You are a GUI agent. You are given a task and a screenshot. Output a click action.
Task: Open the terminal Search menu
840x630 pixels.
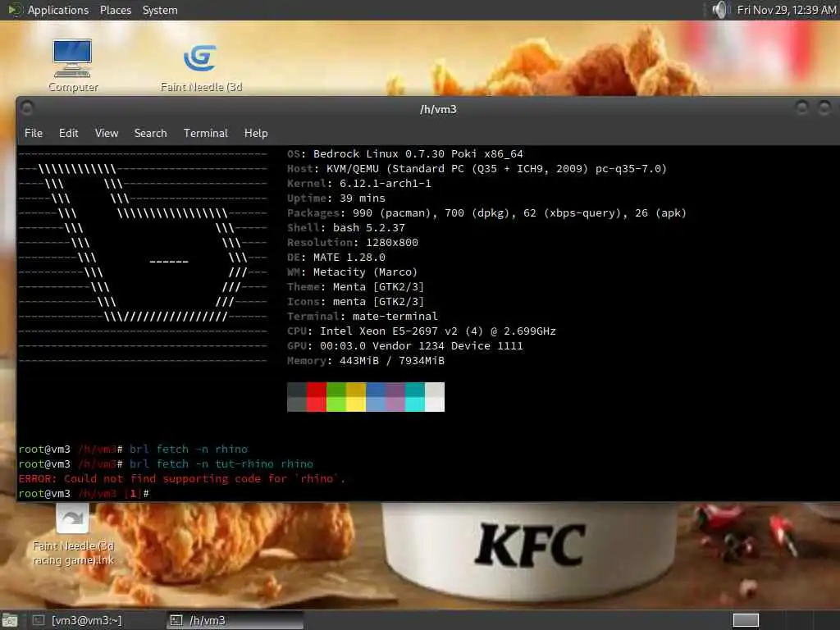pyautogui.click(x=151, y=133)
